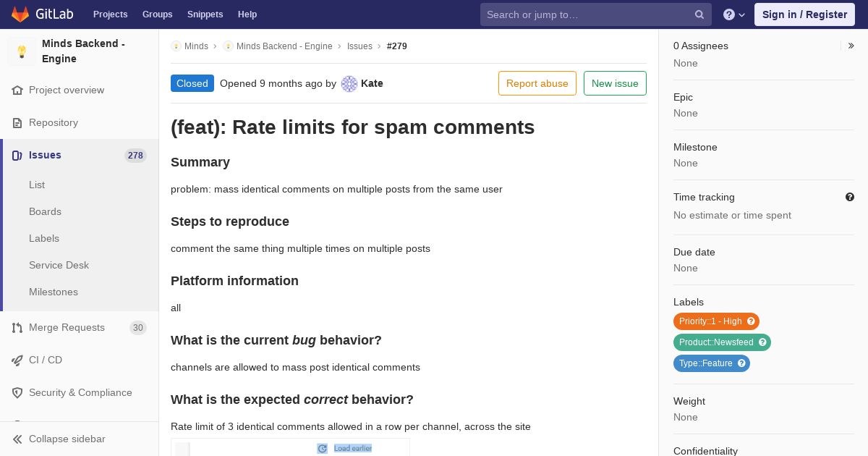Click the Merge Requests icon
Screen dimensions: 868x456
coord(17,328)
